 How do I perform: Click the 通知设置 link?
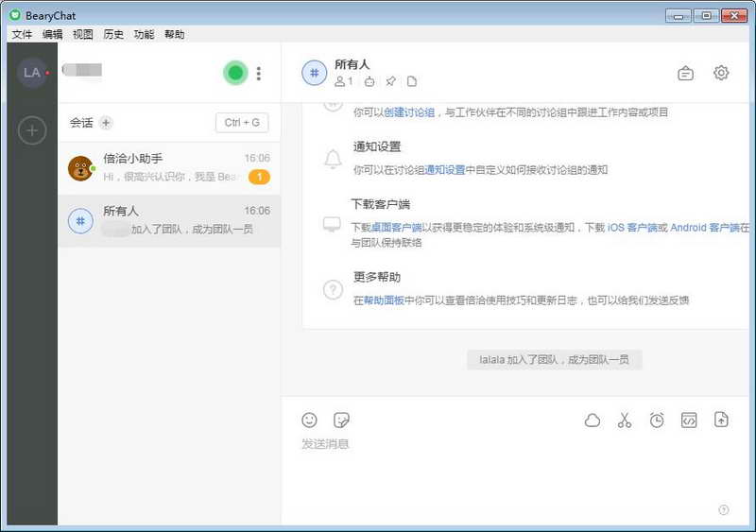click(x=444, y=170)
